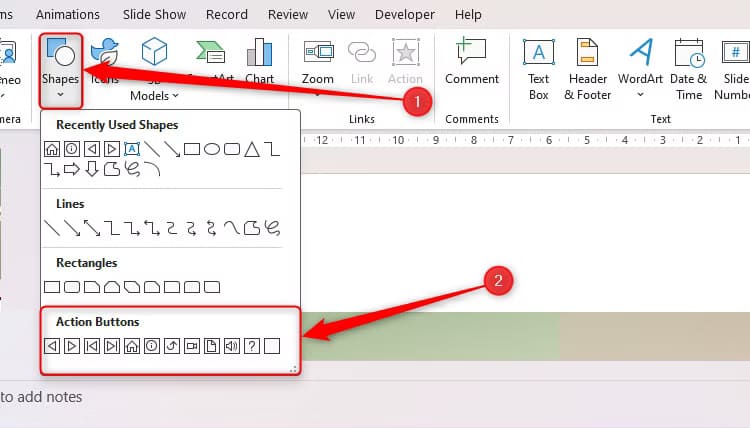Insert a Chart
This screenshot has height=428, width=750.
(x=259, y=61)
